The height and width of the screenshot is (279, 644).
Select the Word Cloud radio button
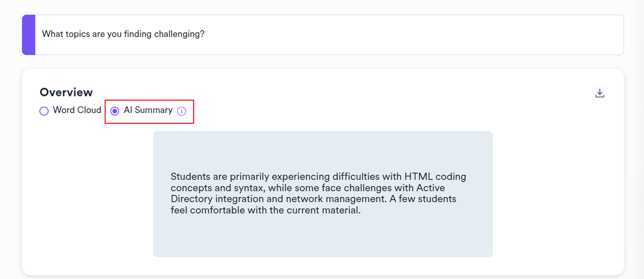point(44,111)
